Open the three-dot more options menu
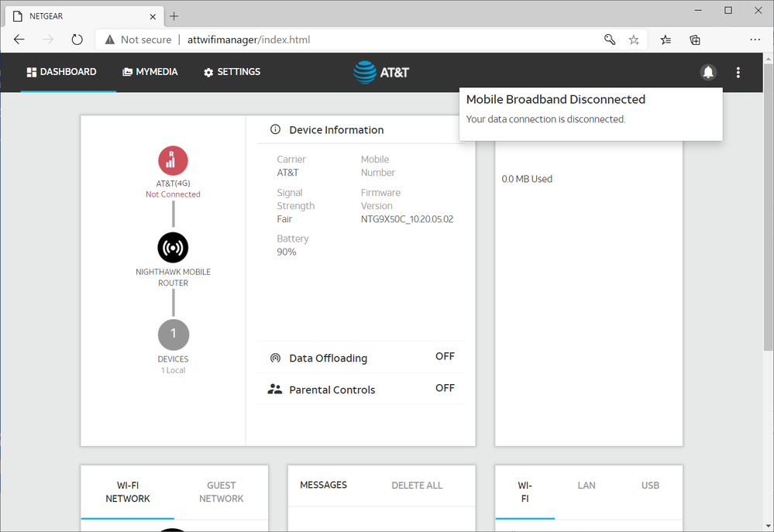 [x=738, y=72]
